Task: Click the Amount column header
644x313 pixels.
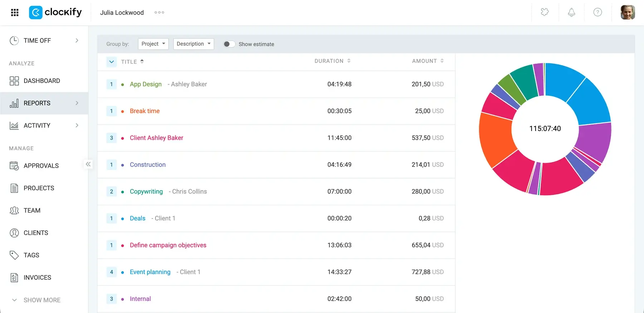Action: (x=424, y=61)
